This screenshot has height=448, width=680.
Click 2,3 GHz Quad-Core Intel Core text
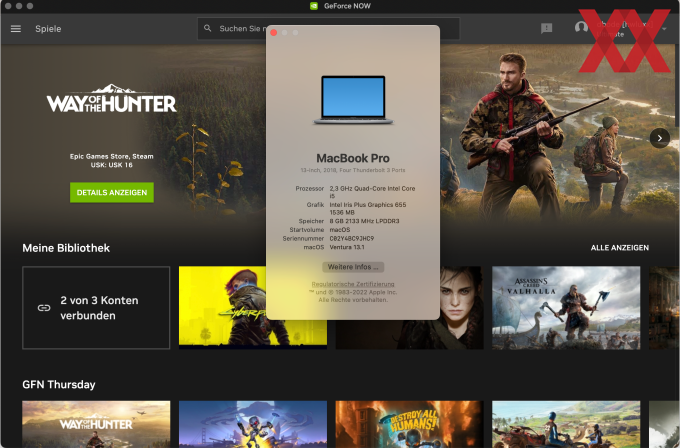pyautogui.click(x=372, y=189)
